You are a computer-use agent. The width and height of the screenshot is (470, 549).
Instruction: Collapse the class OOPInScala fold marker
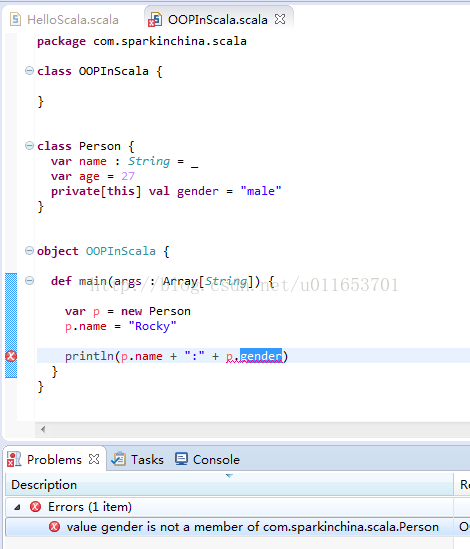point(29,71)
